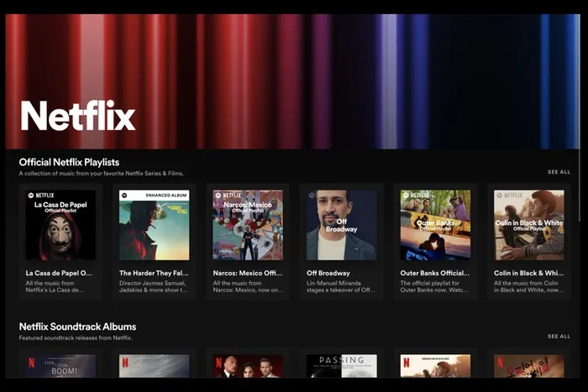The height and width of the screenshot is (392, 588).
Task: Click 'Lin-Manuel Miranda stages a takeover' description
Action: [340, 287]
